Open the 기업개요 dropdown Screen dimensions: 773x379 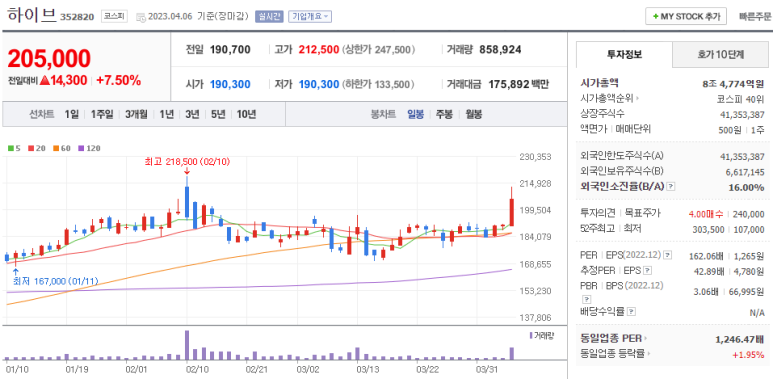click(x=310, y=16)
